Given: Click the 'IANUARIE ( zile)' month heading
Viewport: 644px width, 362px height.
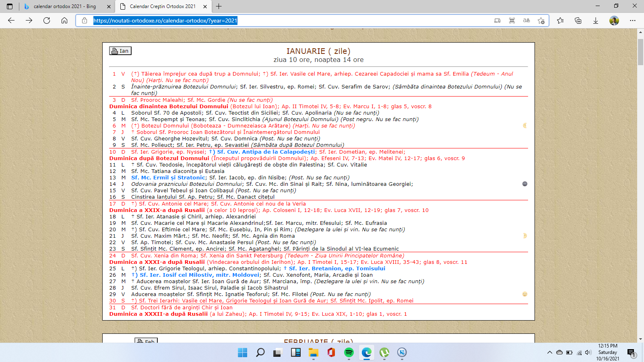Looking at the screenshot, I should coord(318,51).
